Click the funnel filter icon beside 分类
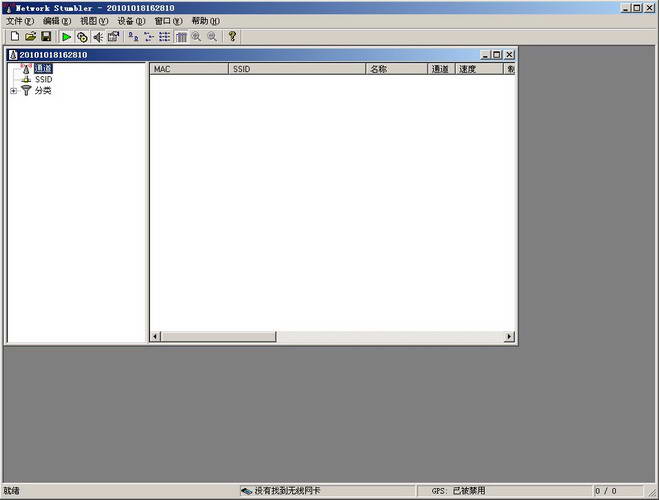 pos(26,90)
